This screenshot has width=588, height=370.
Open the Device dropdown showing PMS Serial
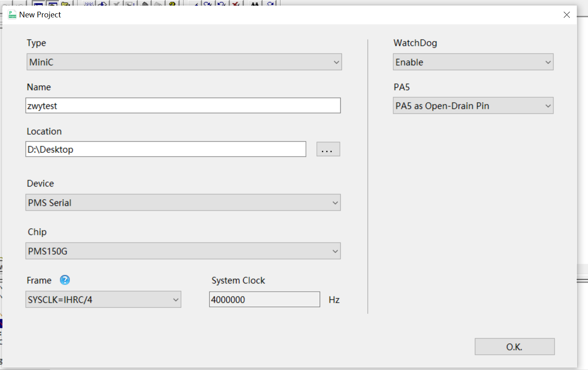183,202
